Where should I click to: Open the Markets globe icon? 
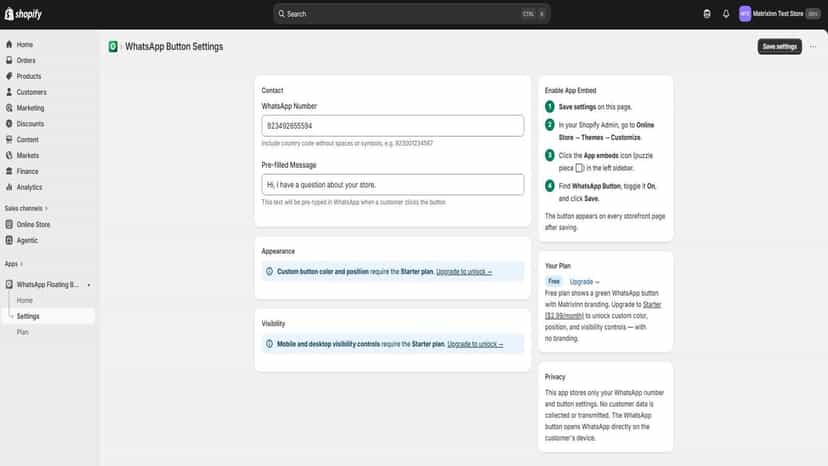(9, 155)
